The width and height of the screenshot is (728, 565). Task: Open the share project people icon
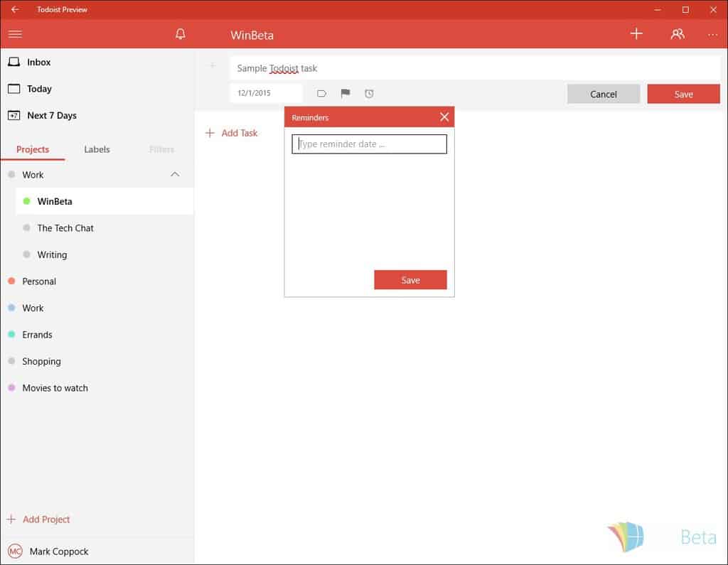tap(678, 34)
